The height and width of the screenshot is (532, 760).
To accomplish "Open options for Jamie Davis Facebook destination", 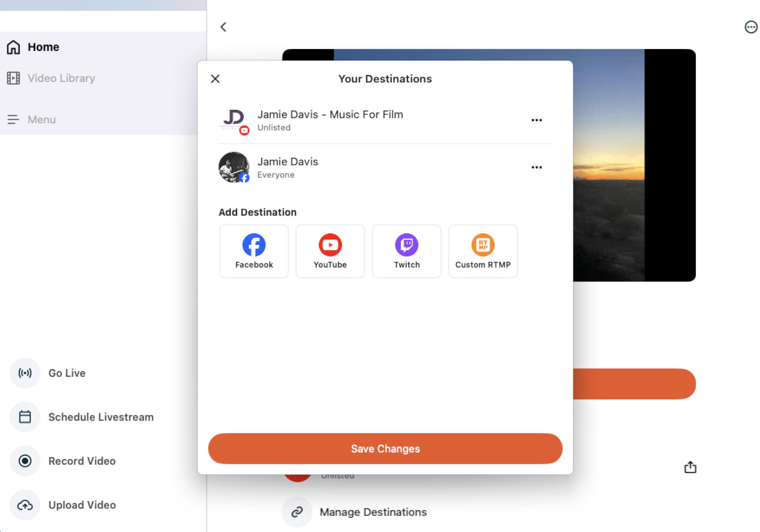I will [x=536, y=167].
